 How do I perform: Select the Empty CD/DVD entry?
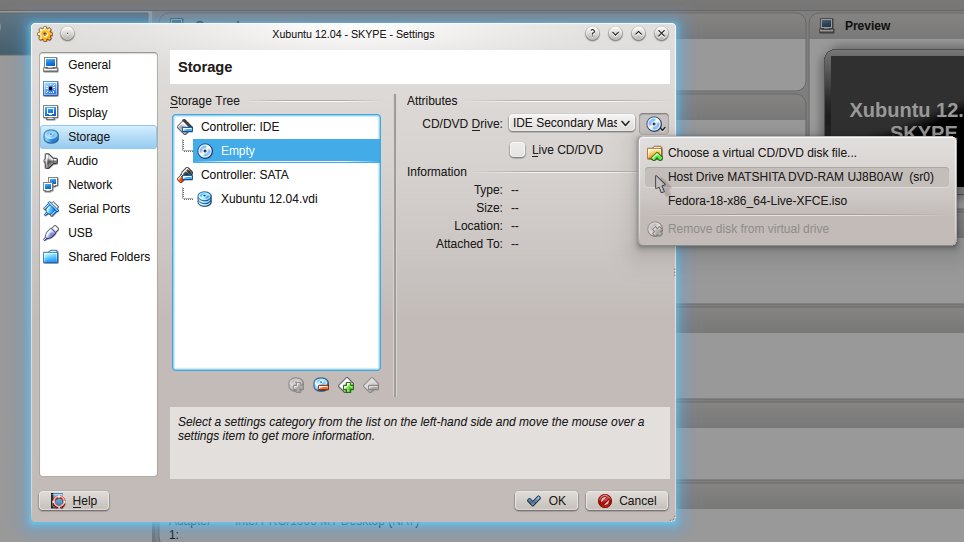[286, 151]
